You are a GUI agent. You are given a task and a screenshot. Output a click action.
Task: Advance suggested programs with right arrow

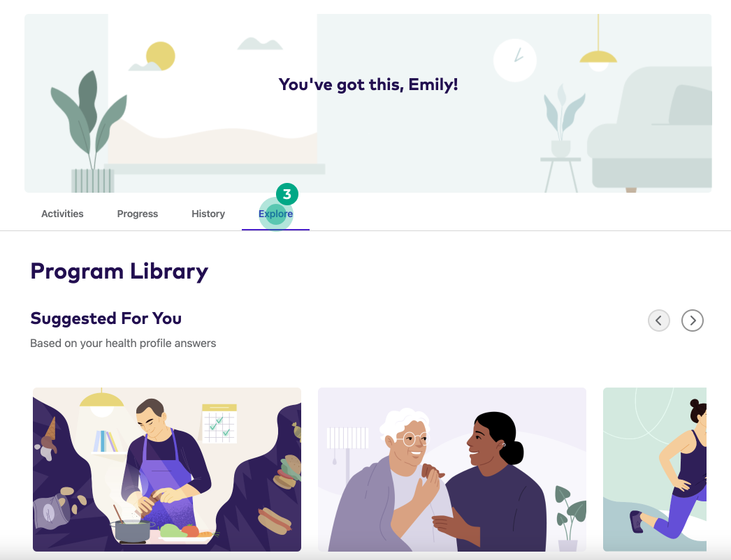tap(693, 320)
